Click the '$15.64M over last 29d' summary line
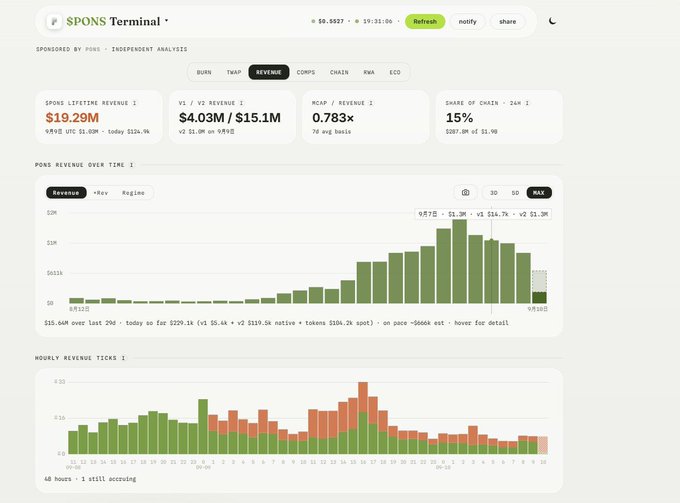Screen dimensions: 680x503 point(276,323)
